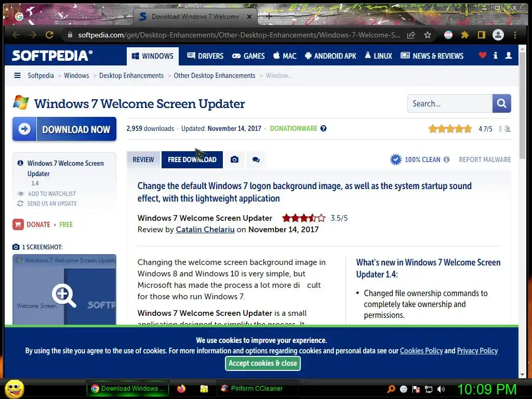The width and height of the screenshot is (532, 399).
Task: Click scrollbar down arrow
Action: pyautogui.click(x=522, y=375)
